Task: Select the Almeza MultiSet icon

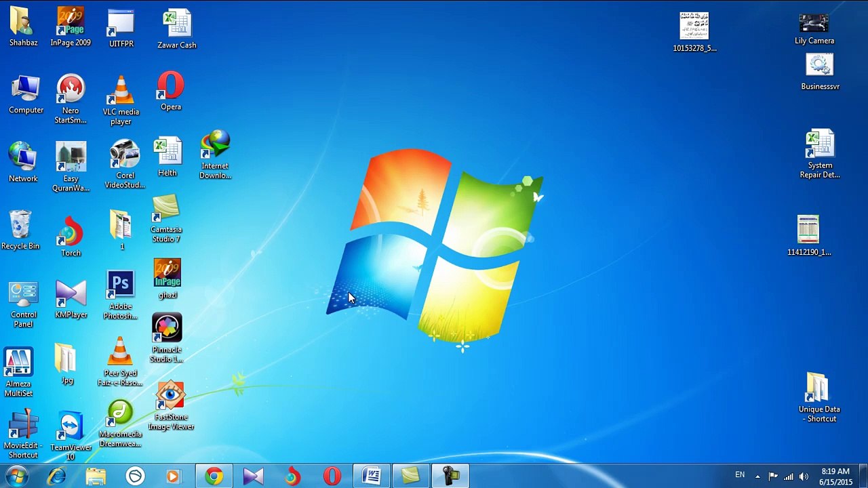Action: coord(18,373)
